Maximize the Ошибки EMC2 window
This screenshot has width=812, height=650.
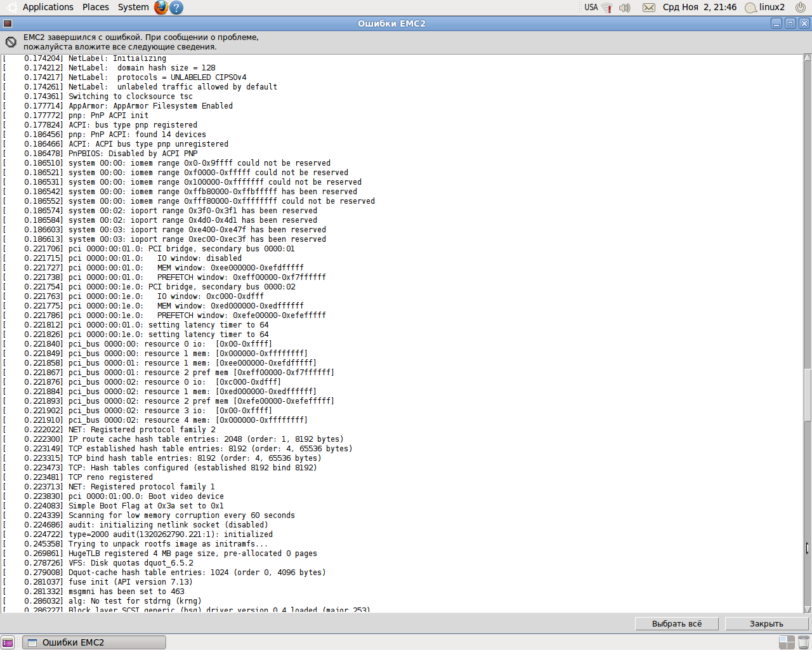[790, 23]
